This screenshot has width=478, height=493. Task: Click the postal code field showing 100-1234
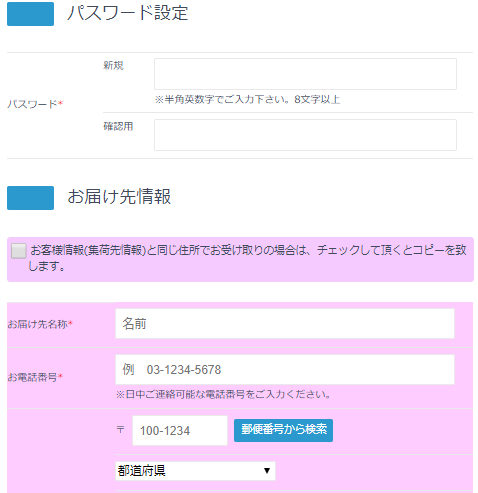tap(180, 430)
